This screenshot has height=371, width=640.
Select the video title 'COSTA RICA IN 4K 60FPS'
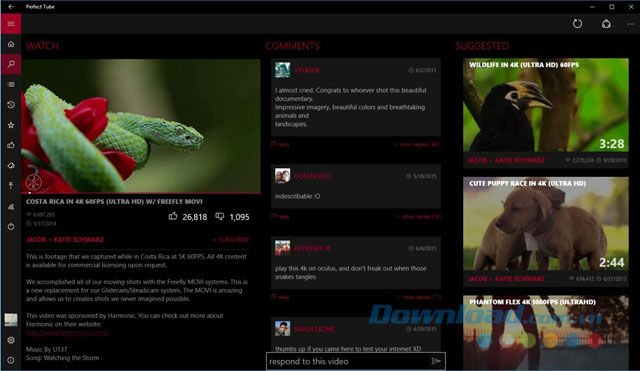[114, 202]
